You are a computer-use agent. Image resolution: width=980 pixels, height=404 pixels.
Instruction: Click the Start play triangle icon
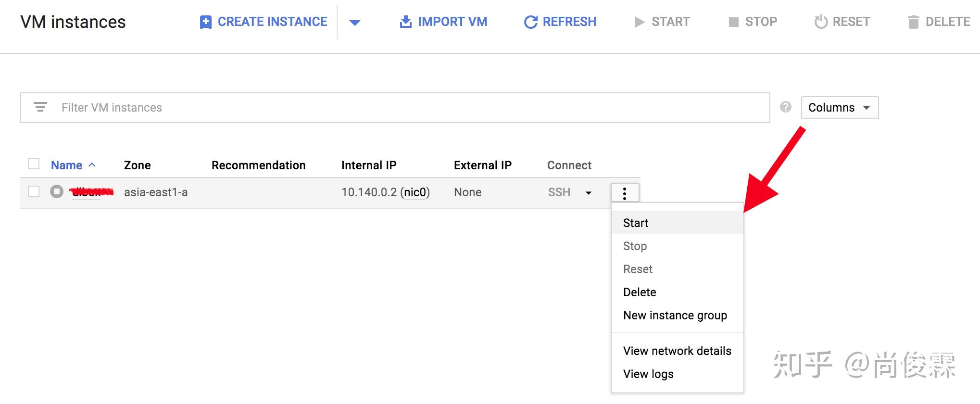click(x=639, y=22)
